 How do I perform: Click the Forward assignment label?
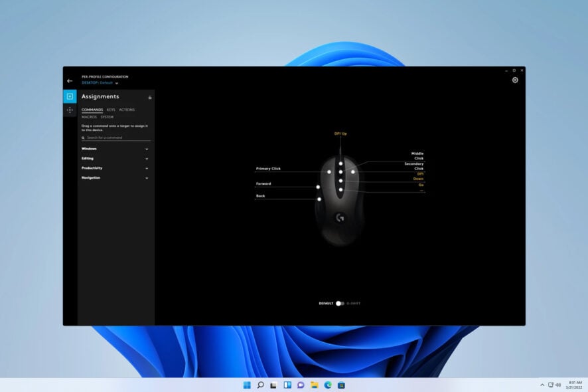263,183
